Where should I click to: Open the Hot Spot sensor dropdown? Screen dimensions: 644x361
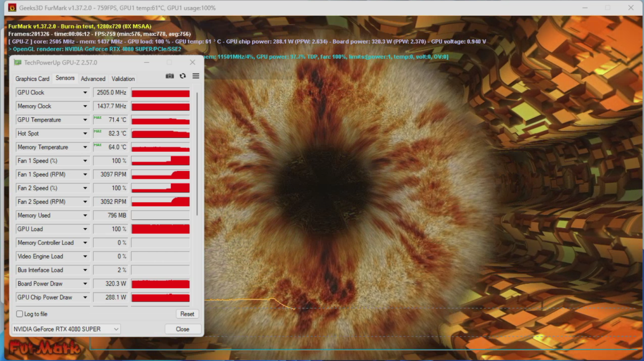tap(85, 134)
